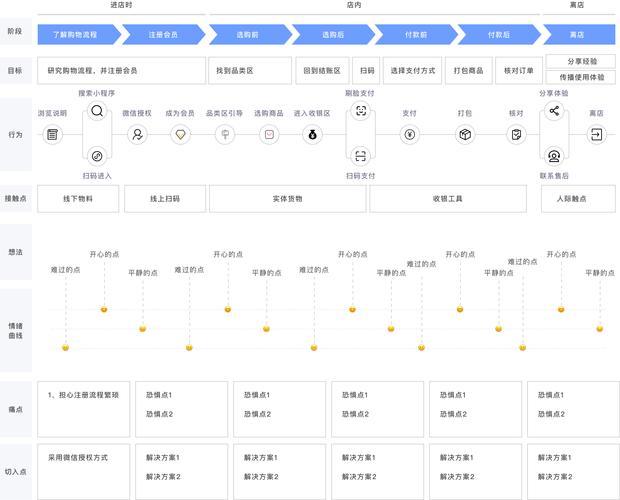The image size is (620, 500).
Task: Click the 打包 box icon
Action: coord(465,135)
